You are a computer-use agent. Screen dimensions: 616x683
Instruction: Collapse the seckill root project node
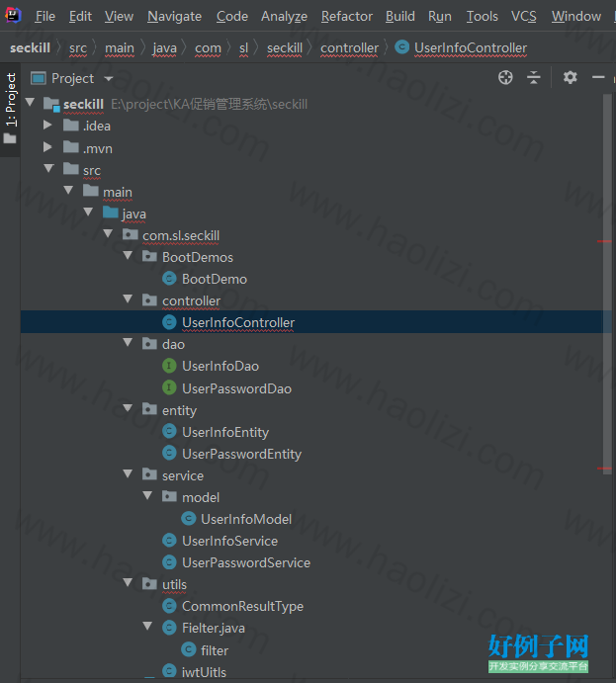pos(30,103)
